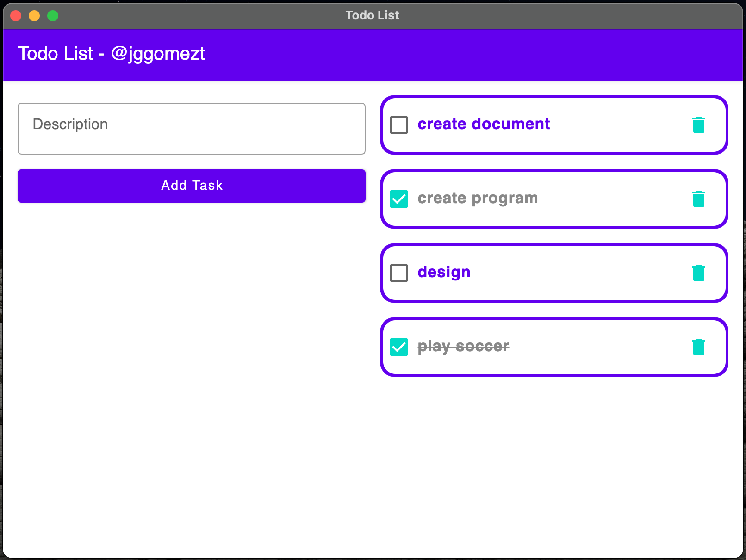The height and width of the screenshot is (560, 746).
Task: Uncheck the "create program" checkbox
Action: click(x=398, y=199)
